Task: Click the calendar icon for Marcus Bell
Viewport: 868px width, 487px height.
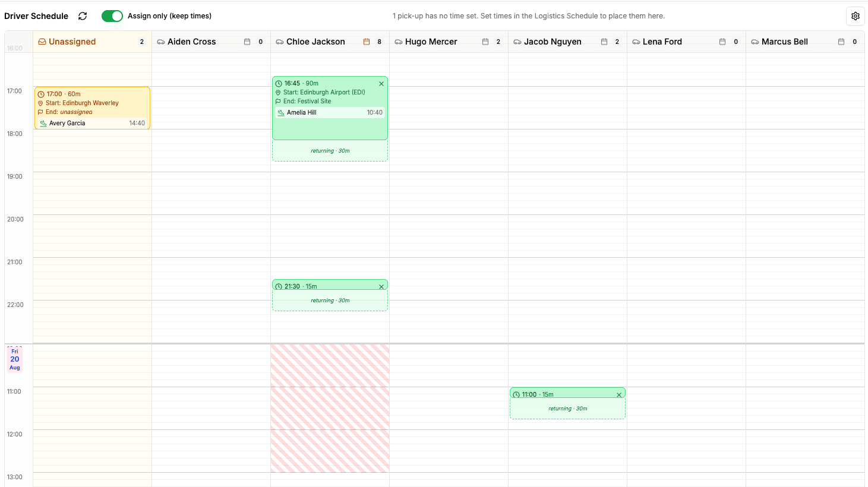Action: pos(841,42)
